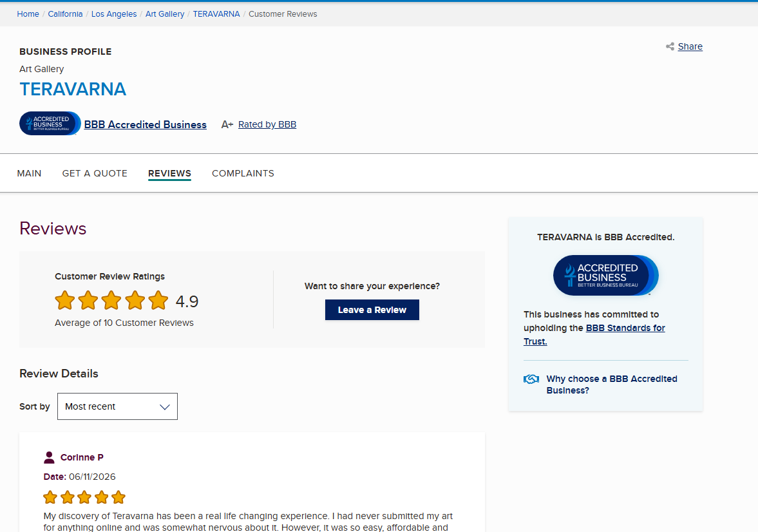Follow the BBB Standards for Trust link
This screenshot has height=532, width=758.
tap(594, 335)
